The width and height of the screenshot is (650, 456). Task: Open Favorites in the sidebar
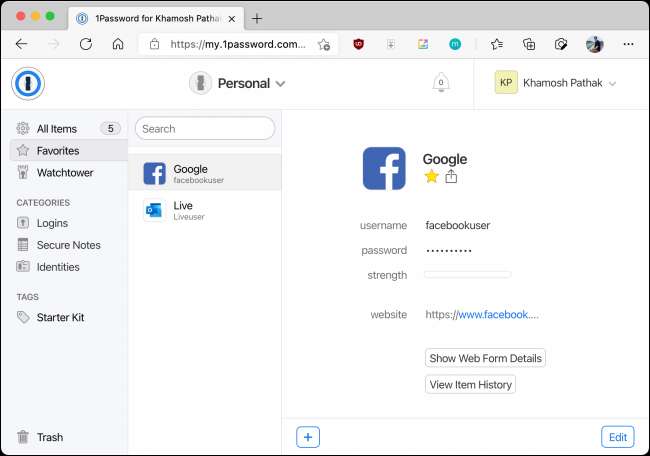(68, 150)
